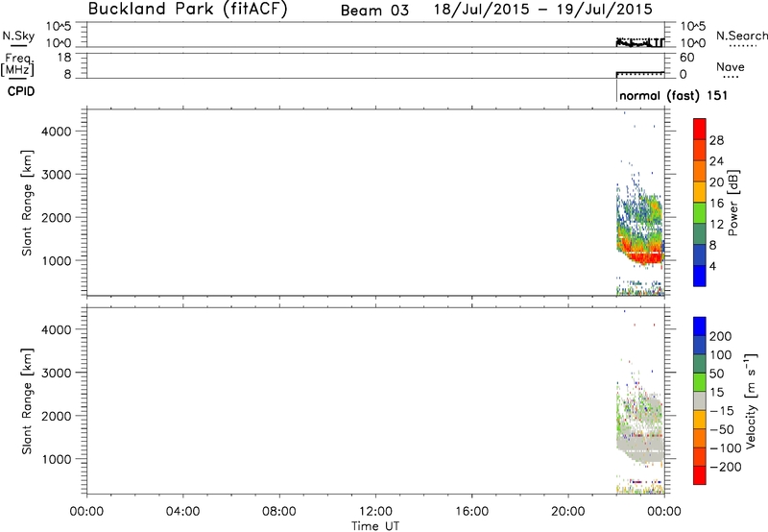Click the 20:00 time tick label
This screenshot has width=768, height=532.
click(x=567, y=512)
